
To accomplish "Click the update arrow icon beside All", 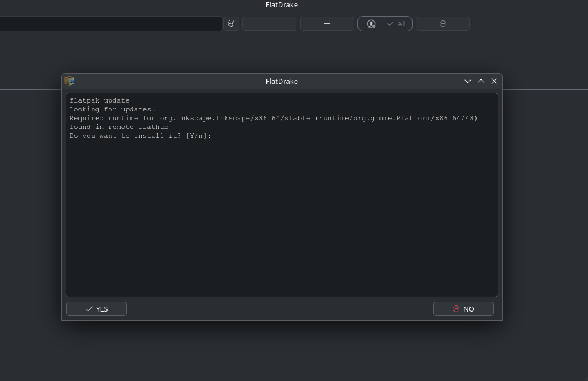I will point(371,24).
